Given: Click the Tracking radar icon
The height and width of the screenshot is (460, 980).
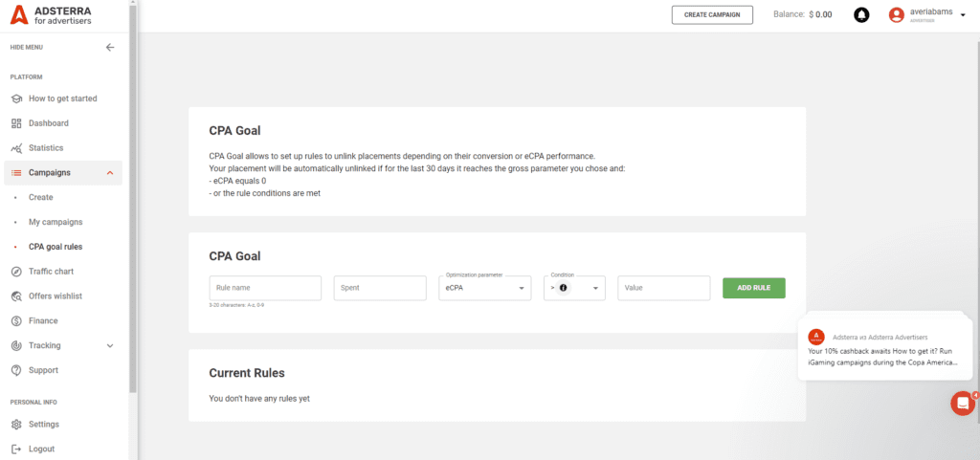Looking at the screenshot, I should point(17,346).
